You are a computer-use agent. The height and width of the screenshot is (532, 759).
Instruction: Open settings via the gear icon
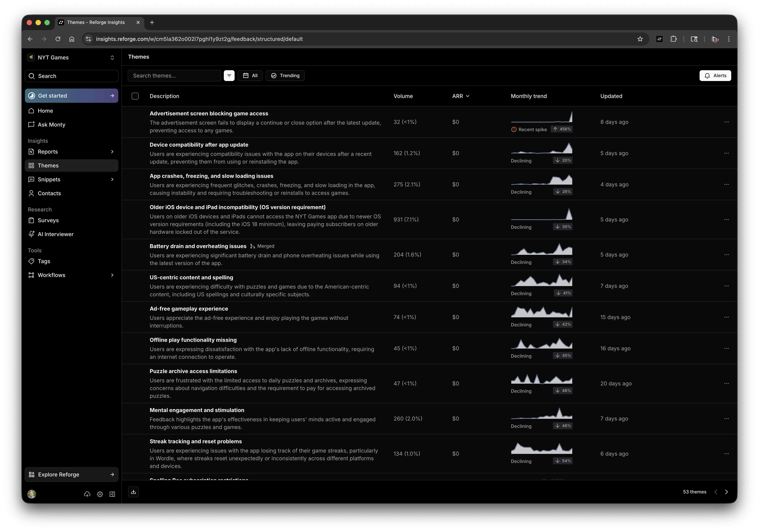(100, 494)
